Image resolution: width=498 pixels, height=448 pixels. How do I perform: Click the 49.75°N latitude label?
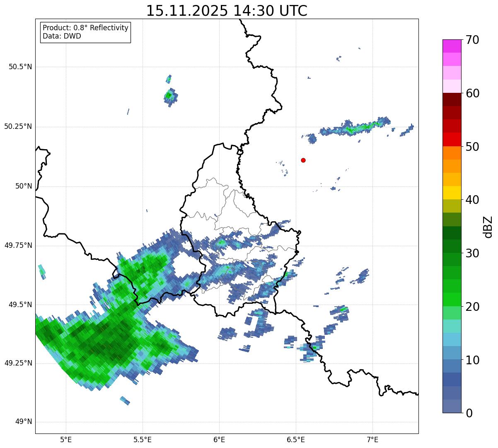tap(18, 245)
